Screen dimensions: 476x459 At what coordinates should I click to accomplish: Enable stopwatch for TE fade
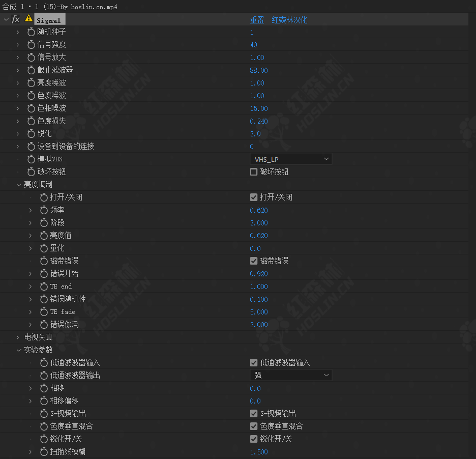pos(44,312)
